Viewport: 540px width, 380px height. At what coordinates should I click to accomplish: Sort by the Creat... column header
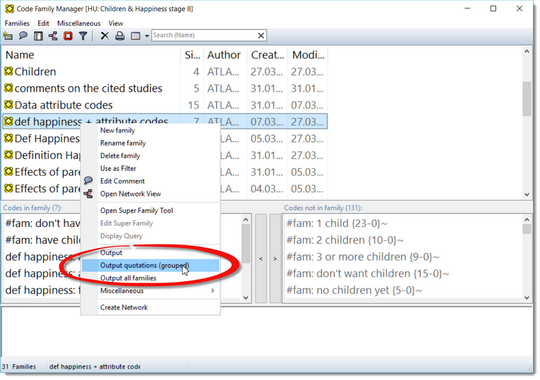click(267, 55)
